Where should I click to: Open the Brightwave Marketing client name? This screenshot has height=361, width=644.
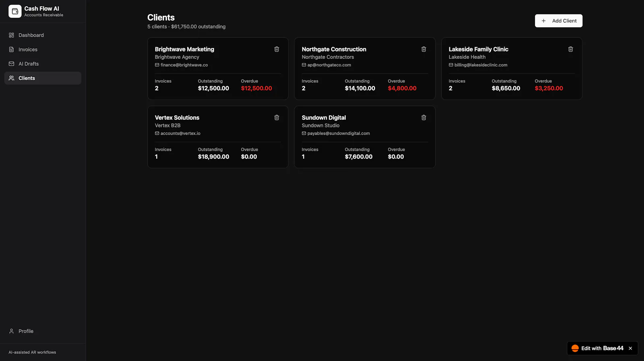point(184,49)
